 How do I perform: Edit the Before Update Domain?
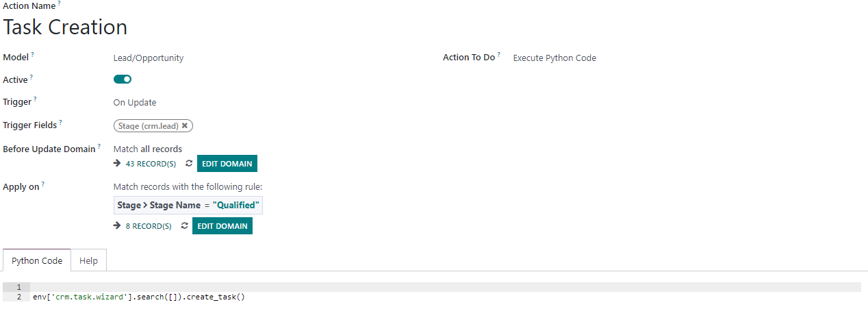tap(227, 164)
